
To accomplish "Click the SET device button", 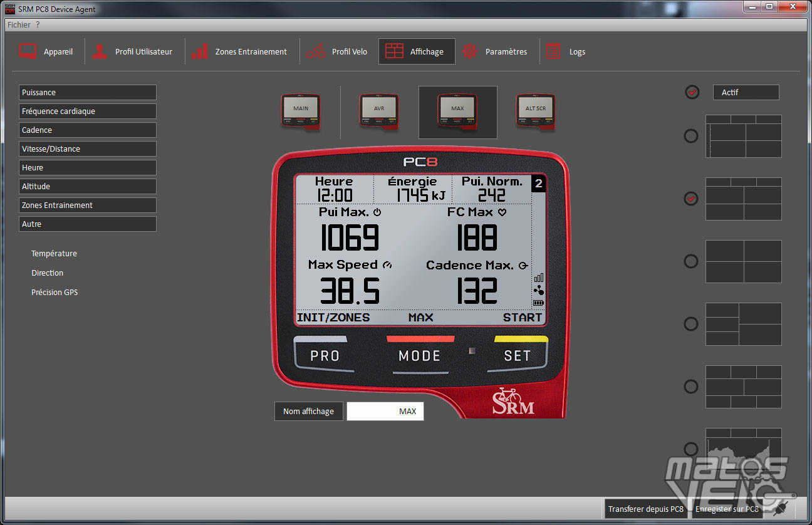I will click(x=518, y=353).
